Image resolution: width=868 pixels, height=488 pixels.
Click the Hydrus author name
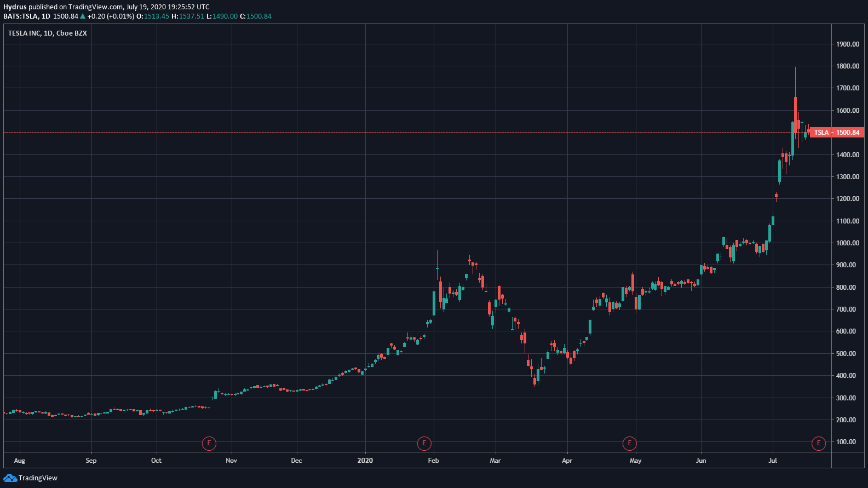click(x=15, y=7)
